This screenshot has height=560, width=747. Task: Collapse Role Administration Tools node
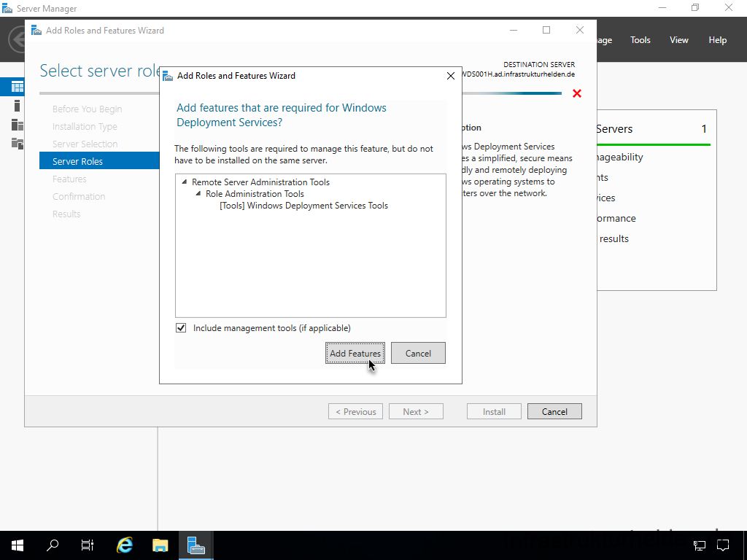[x=198, y=193]
